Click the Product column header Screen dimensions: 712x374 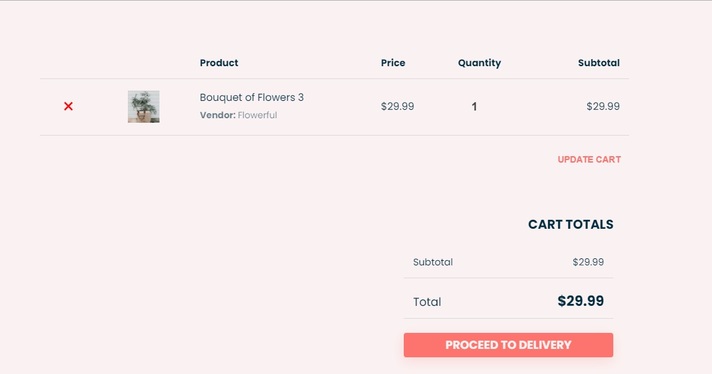(219, 63)
